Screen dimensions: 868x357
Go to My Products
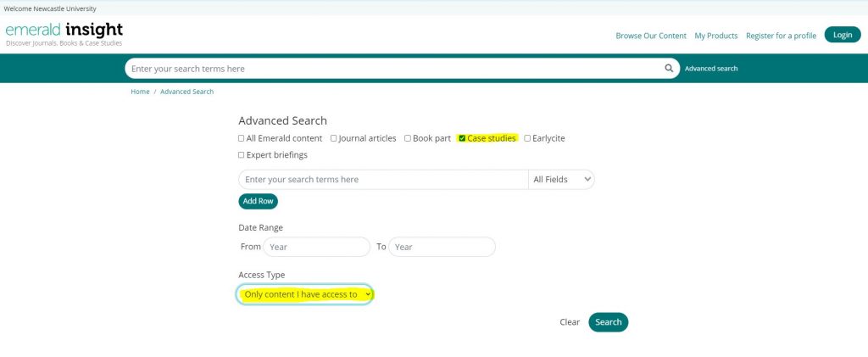[x=715, y=36]
